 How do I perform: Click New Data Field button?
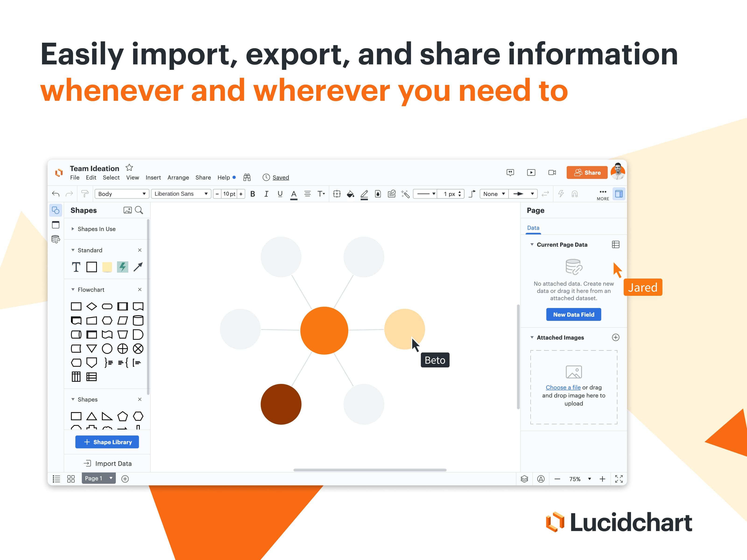(x=574, y=314)
